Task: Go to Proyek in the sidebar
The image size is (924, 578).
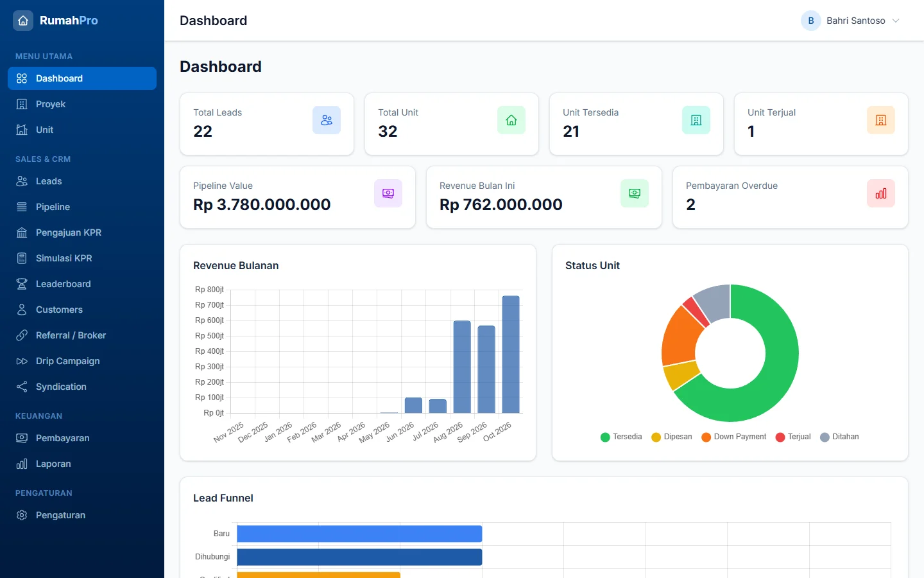Action: (82, 104)
